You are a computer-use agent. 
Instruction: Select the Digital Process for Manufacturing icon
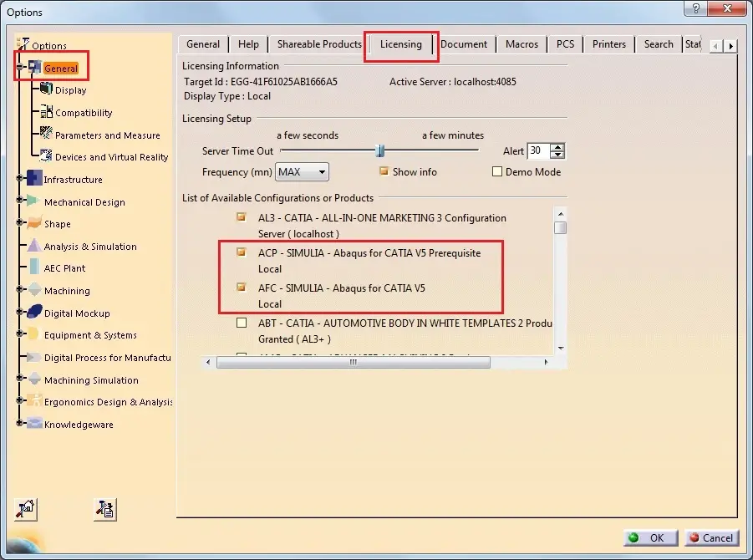(33, 357)
